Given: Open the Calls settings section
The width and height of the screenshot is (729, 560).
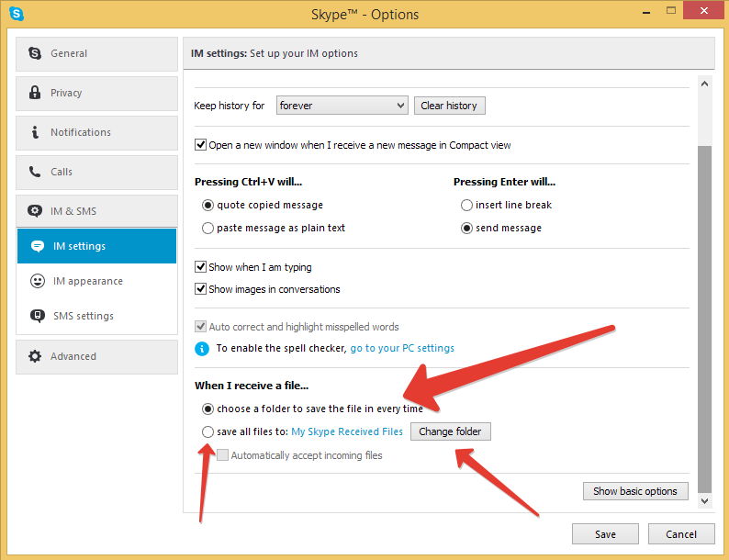Looking at the screenshot, I should click(x=96, y=173).
